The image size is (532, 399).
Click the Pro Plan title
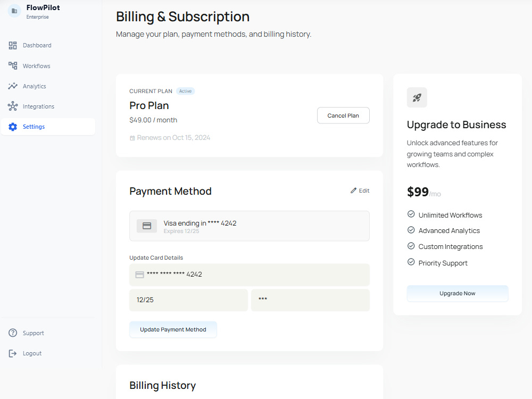149,106
